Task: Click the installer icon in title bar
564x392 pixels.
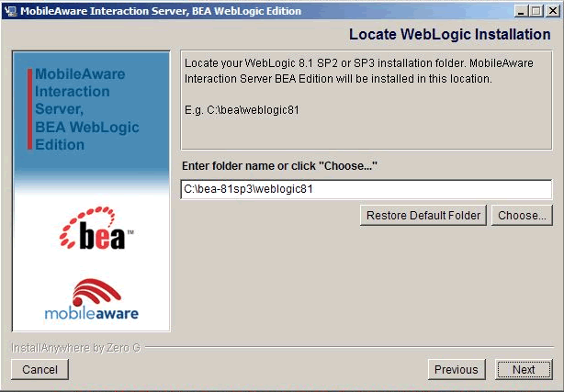Action: point(10,11)
